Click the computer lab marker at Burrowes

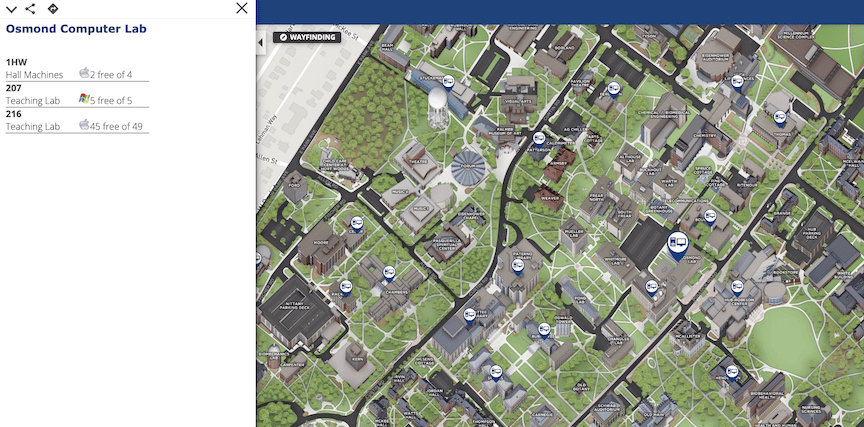[544, 329]
